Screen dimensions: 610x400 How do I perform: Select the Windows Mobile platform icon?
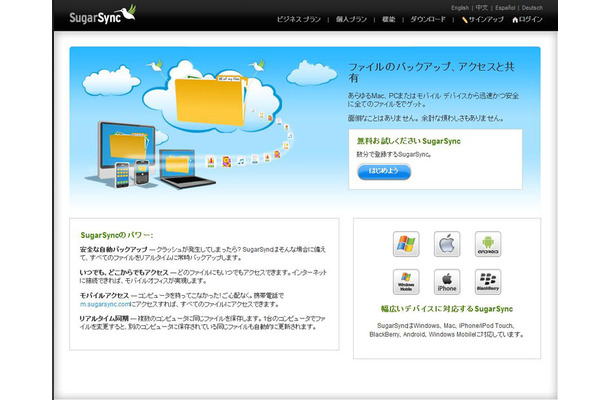pyautogui.click(x=406, y=282)
